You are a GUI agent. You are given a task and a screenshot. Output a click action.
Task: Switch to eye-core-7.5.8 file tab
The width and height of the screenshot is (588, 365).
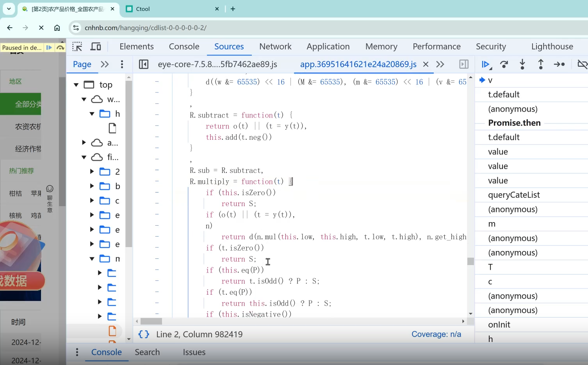pos(217,64)
